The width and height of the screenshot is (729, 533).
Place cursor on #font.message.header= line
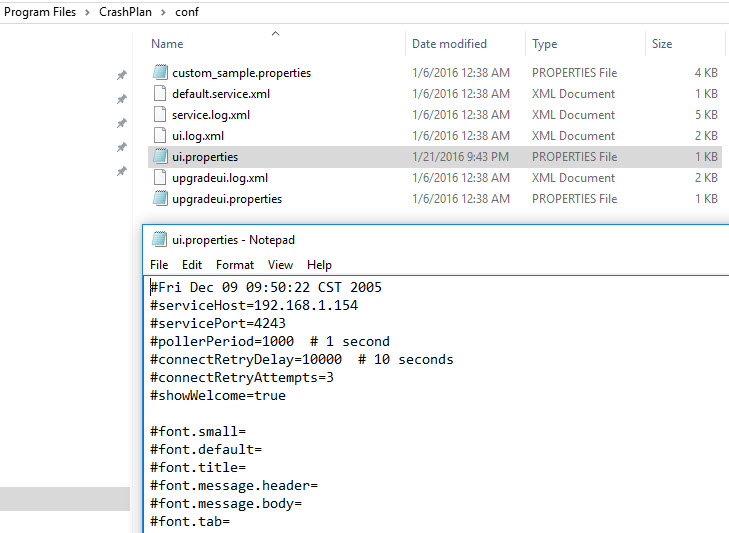234,486
